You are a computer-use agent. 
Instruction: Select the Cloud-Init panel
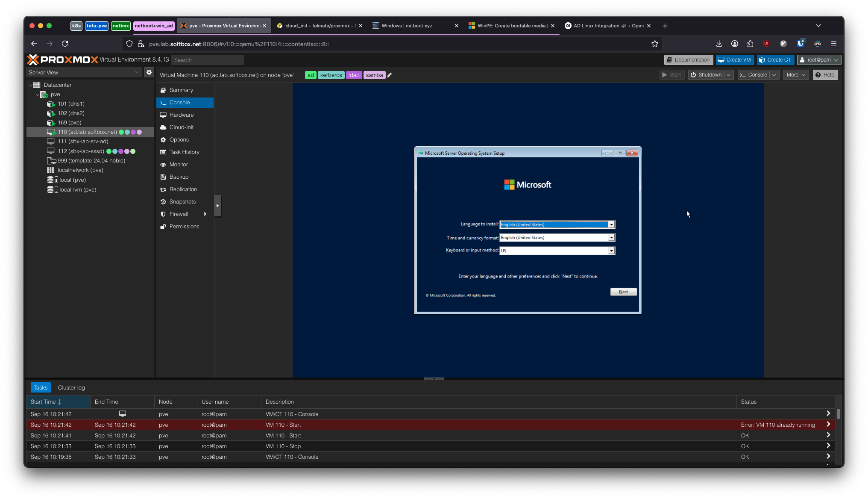tap(181, 127)
